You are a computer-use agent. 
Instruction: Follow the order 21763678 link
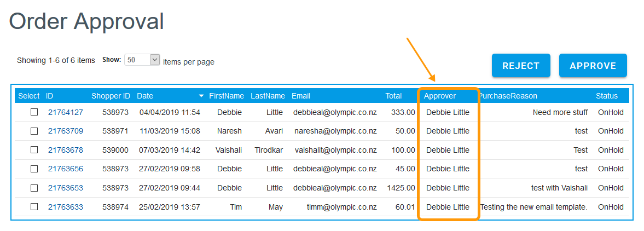point(66,150)
